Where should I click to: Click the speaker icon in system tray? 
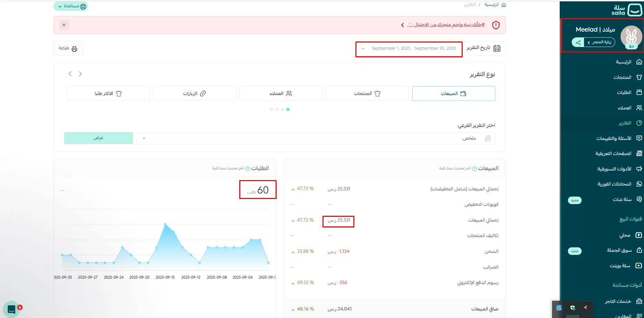coord(585,308)
